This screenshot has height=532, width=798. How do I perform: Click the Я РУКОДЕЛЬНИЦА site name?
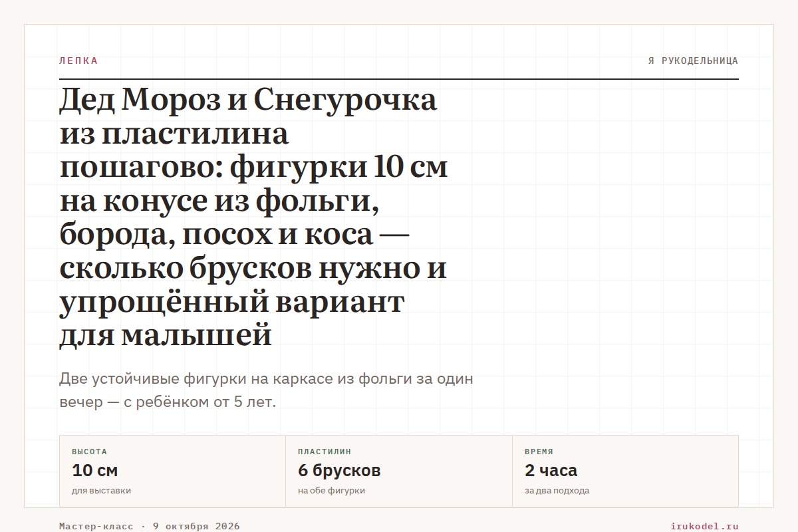click(693, 61)
